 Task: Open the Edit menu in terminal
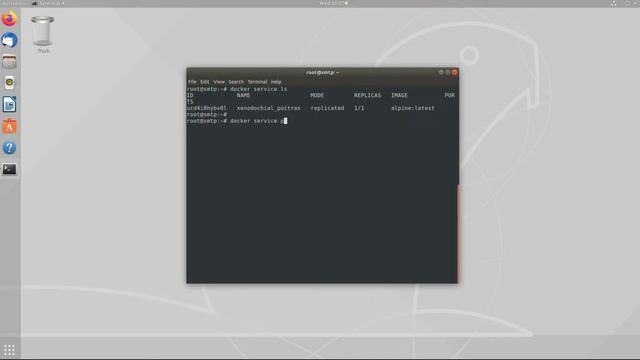[204, 82]
